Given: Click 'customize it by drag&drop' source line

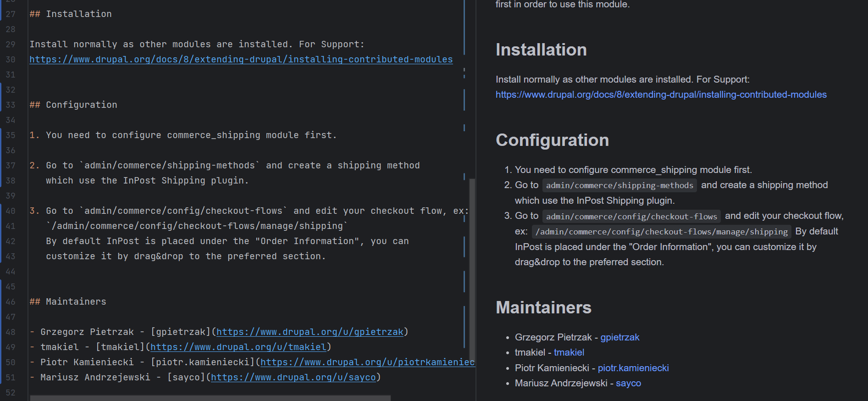Looking at the screenshot, I should [186, 256].
